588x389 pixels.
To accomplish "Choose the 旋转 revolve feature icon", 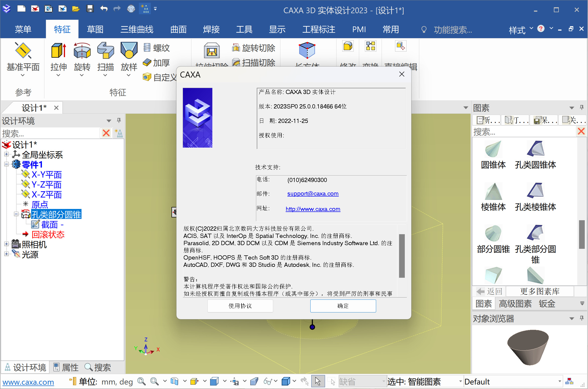I will (82, 51).
